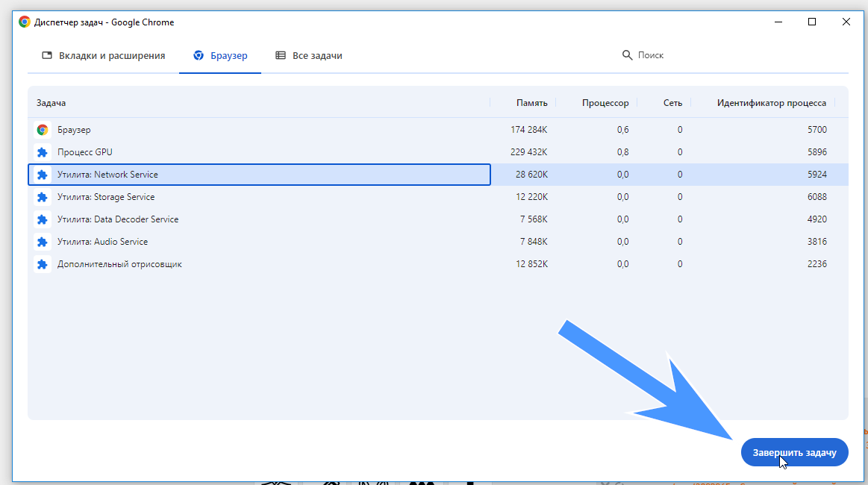Sort by the Процессор column header
The width and height of the screenshot is (868, 485).
(605, 103)
